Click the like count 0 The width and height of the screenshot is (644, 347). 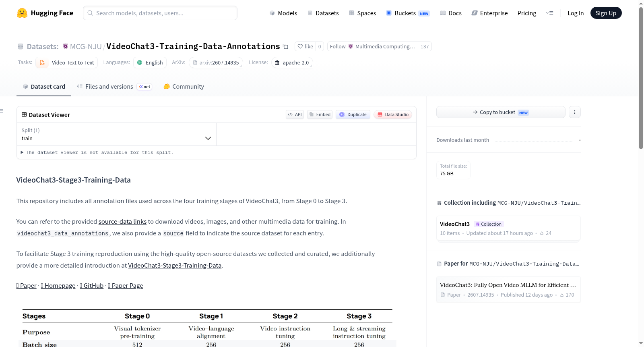pos(320,46)
